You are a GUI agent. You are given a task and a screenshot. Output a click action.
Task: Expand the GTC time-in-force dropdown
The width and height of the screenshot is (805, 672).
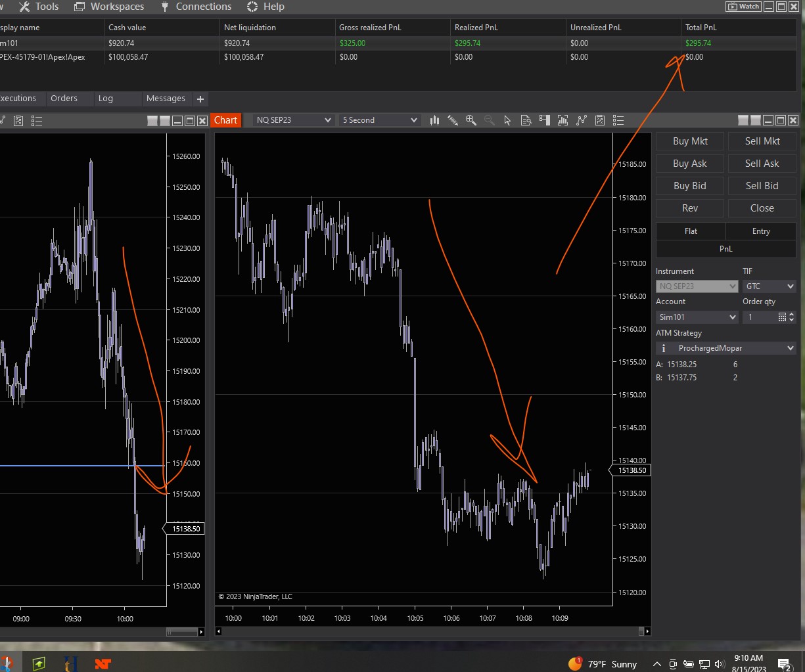pos(769,286)
